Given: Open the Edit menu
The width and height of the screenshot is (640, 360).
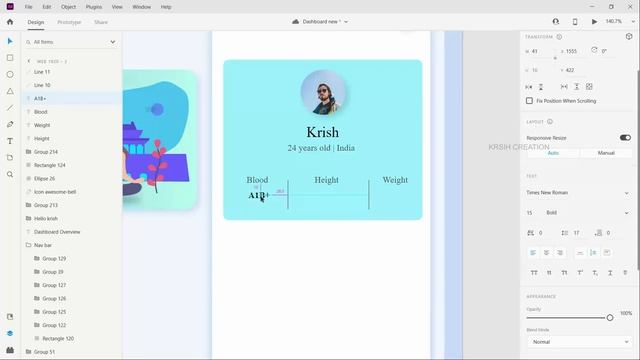Looking at the screenshot, I should 47,7.
